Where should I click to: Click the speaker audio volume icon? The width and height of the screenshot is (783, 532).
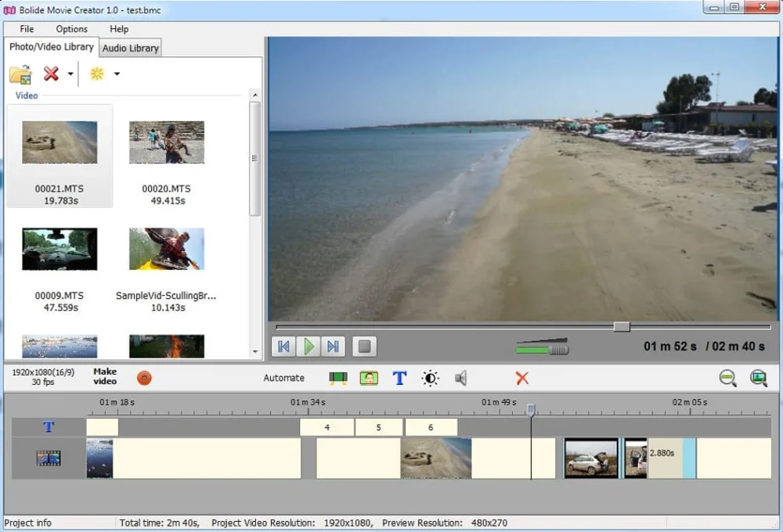(x=460, y=378)
